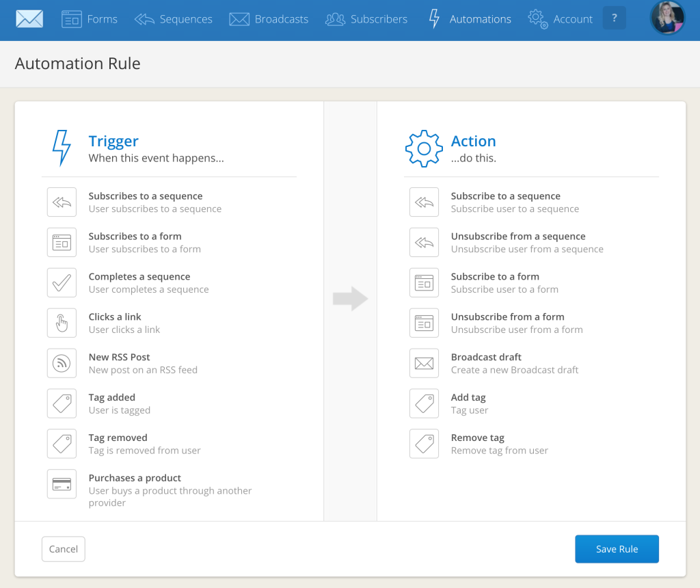Image resolution: width=700 pixels, height=588 pixels.
Task: Choose 'Subscribe to a form' action text
Action: [x=495, y=277]
